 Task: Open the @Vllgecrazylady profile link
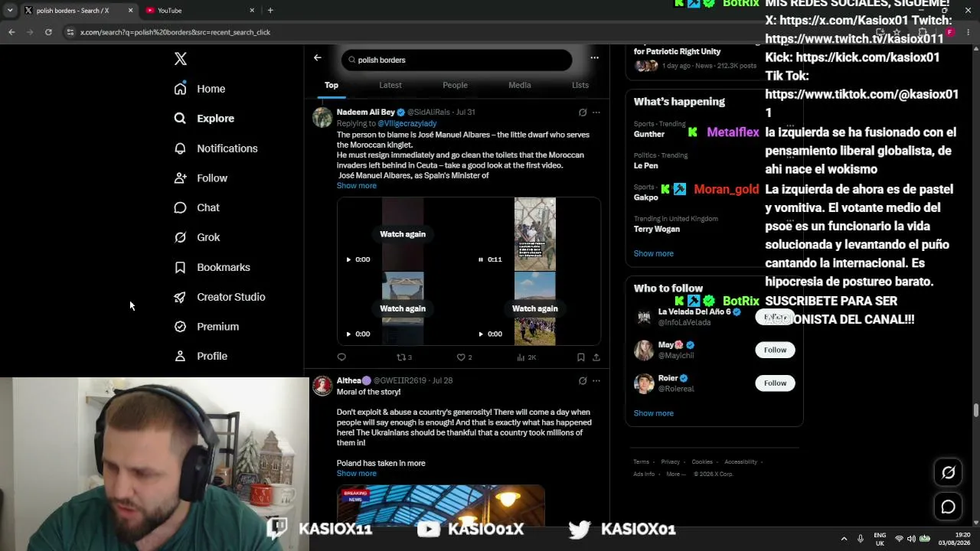click(x=407, y=123)
